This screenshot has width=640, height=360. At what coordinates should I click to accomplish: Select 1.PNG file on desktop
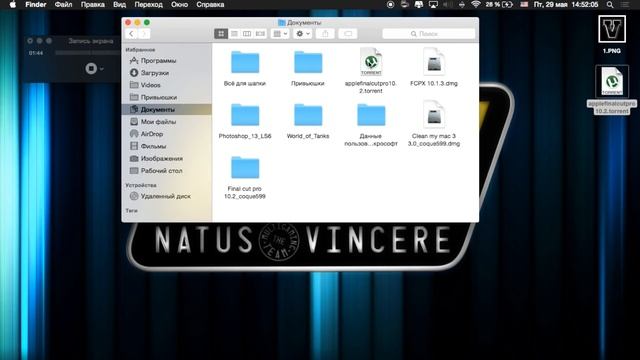tap(612, 29)
